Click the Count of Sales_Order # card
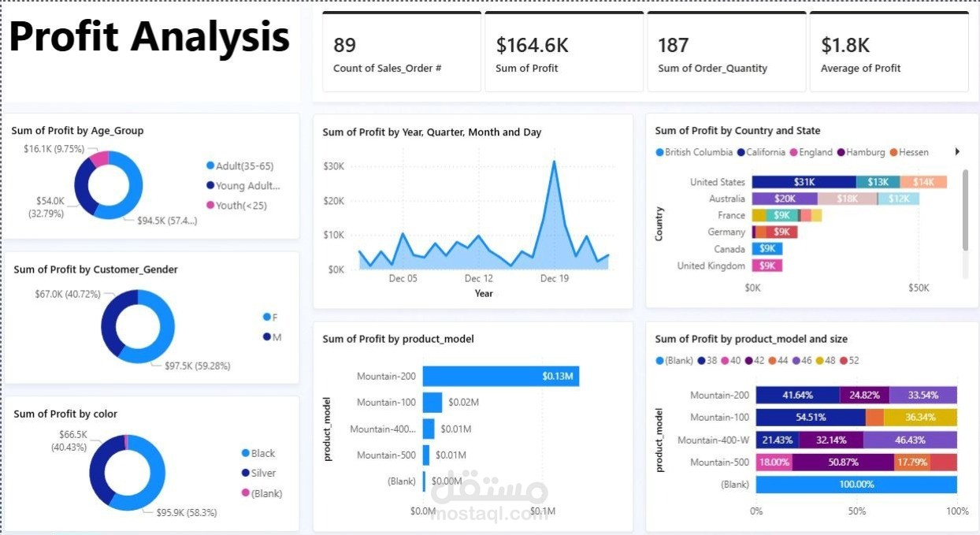Screen dimensions: 980x535 pyautogui.click(x=401, y=52)
